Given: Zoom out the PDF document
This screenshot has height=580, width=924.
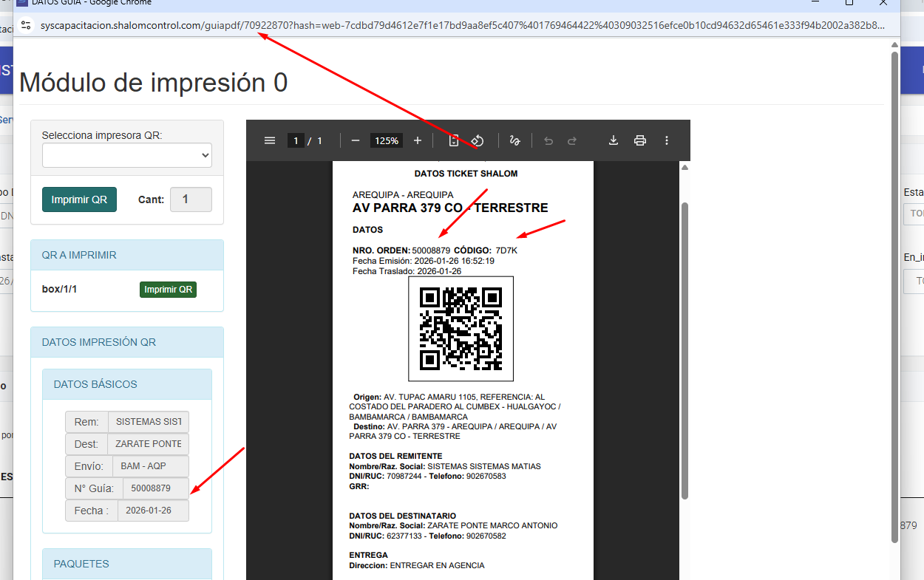Looking at the screenshot, I should (355, 140).
